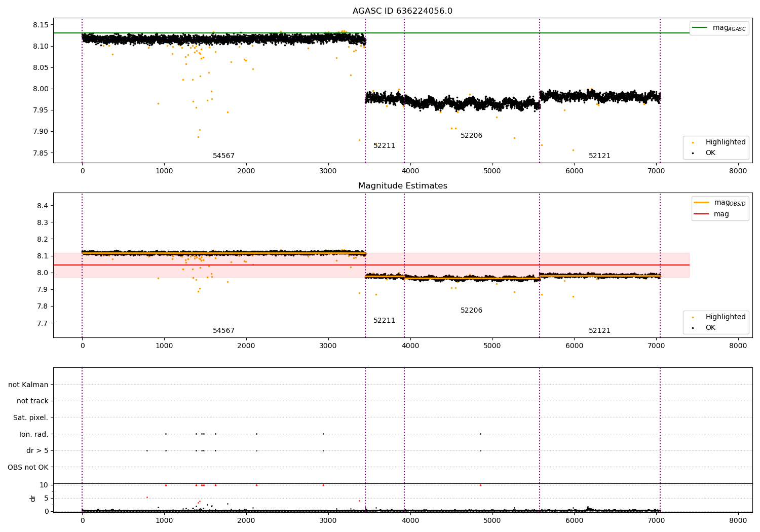760x532 pixels.
Task: Click the 10 tick on the dr axis
Action: (x=44, y=485)
